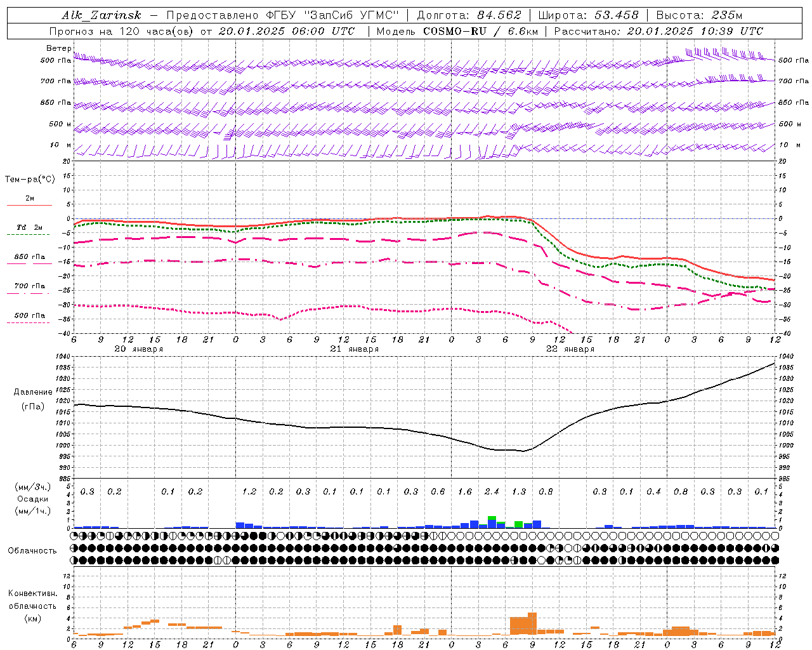Click the '22 января' date label
This screenshot has width=812, height=650.
[570, 349]
